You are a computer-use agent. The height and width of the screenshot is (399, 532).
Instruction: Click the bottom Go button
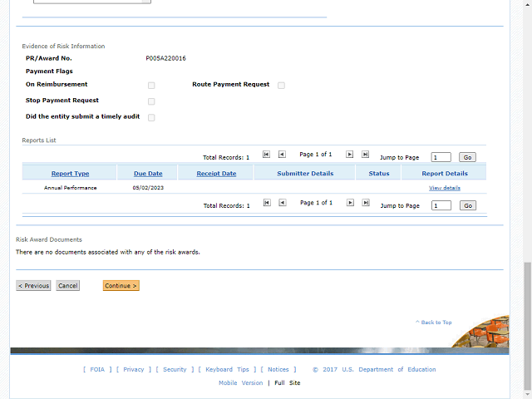(468, 205)
